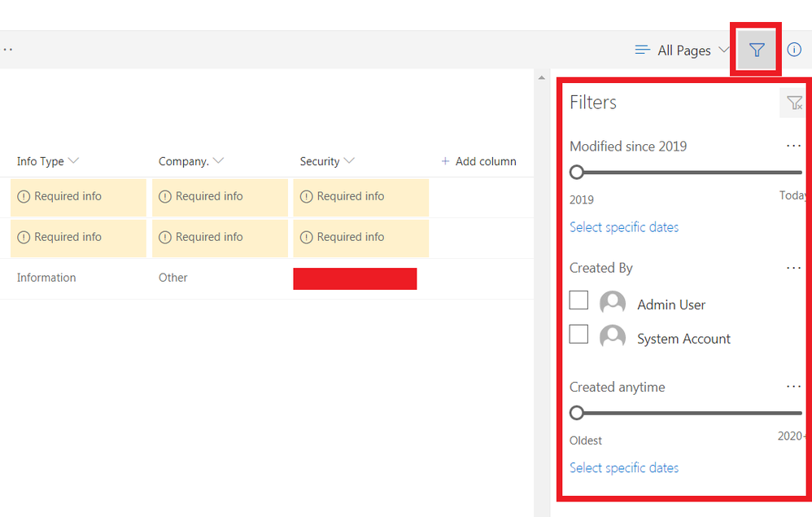Click the Modified since 2019 slider handle
This screenshot has height=517, width=812.
(577, 172)
